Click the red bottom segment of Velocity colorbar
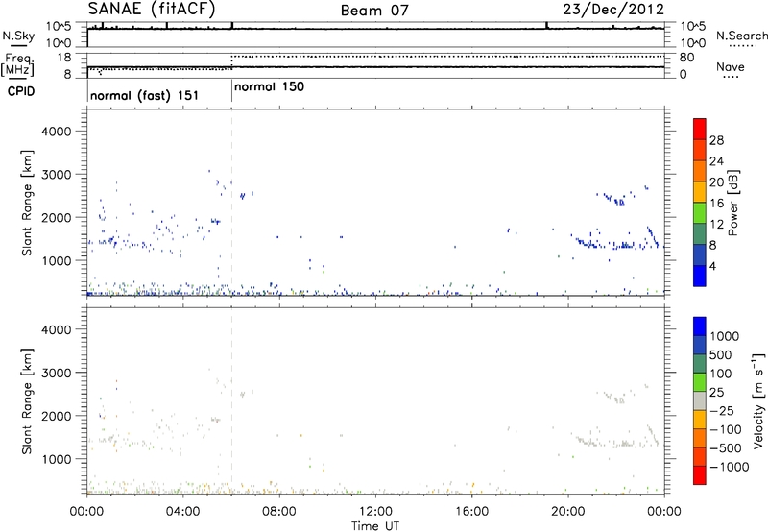The width and height of the screenshot is (768, 532). [700, 475]
